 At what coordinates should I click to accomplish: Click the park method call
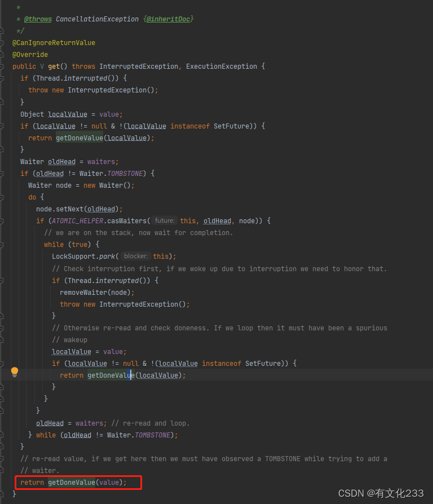(107, 257)
